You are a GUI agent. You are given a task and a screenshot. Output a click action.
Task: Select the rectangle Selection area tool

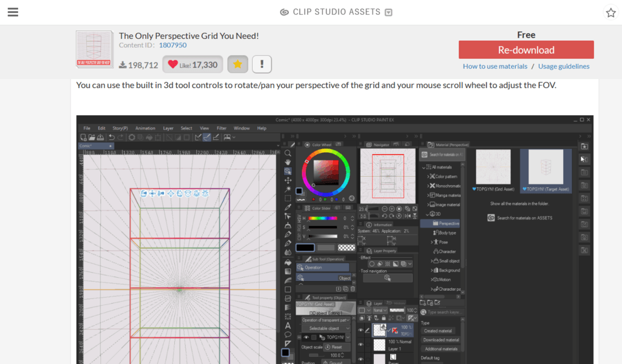[x=288, y=198]
